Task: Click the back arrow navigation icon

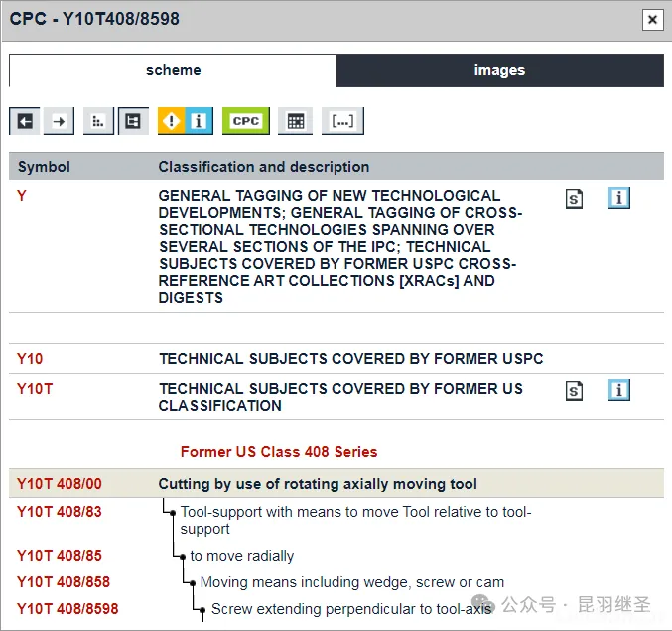Action: [x=25, y=121]
